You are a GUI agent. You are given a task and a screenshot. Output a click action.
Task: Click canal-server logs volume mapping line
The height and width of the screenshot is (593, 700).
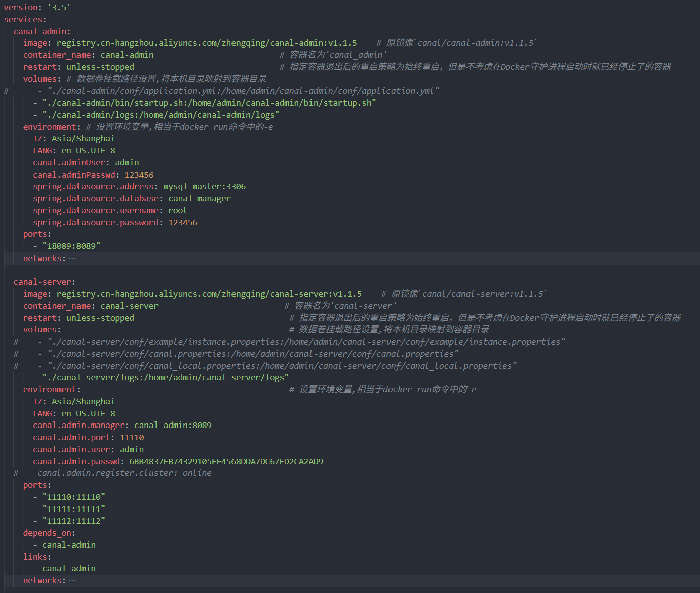(x=161, y=378)
